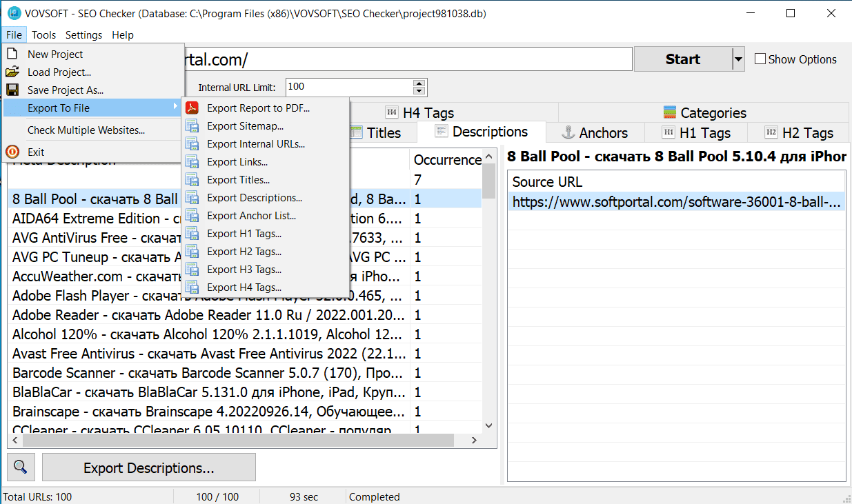Click the red Exit power icon
This screenshot has width=852, height=504.
click(12, 152)
